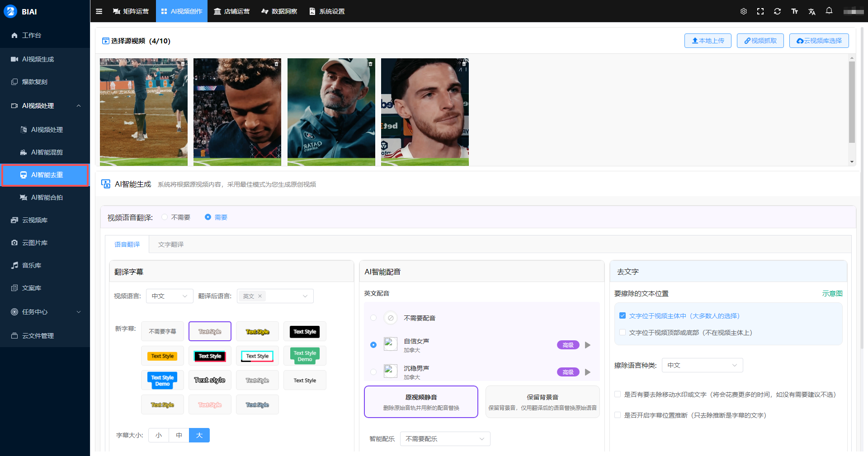
Task: Click the 本地上传 button
Action: (708, 41)
